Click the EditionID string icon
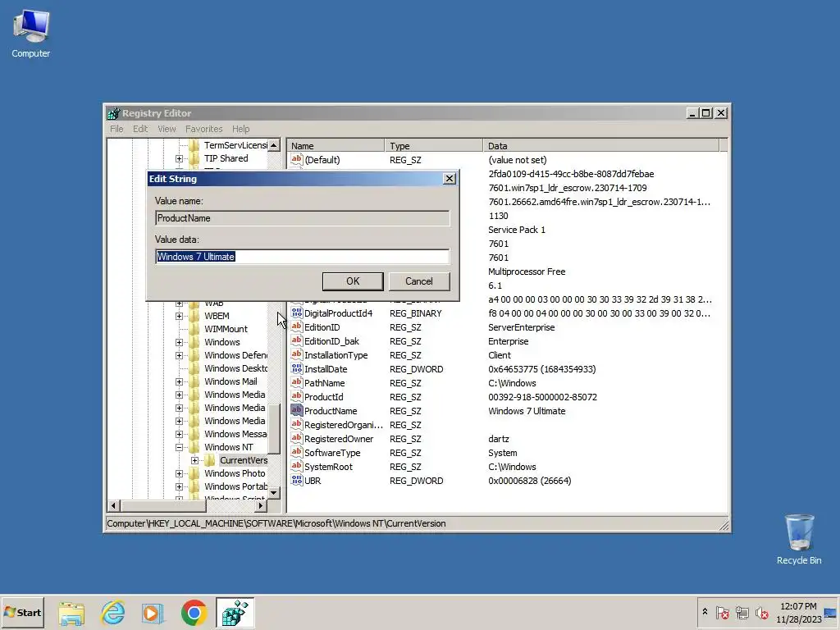 click(296, 326)
